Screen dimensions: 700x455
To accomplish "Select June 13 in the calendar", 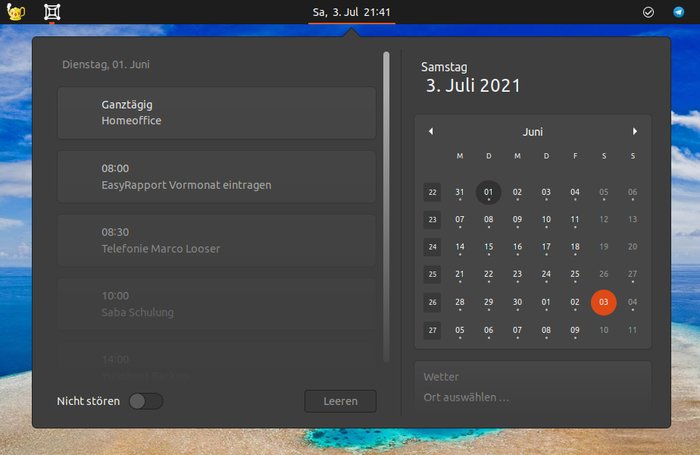I will 633,220.
